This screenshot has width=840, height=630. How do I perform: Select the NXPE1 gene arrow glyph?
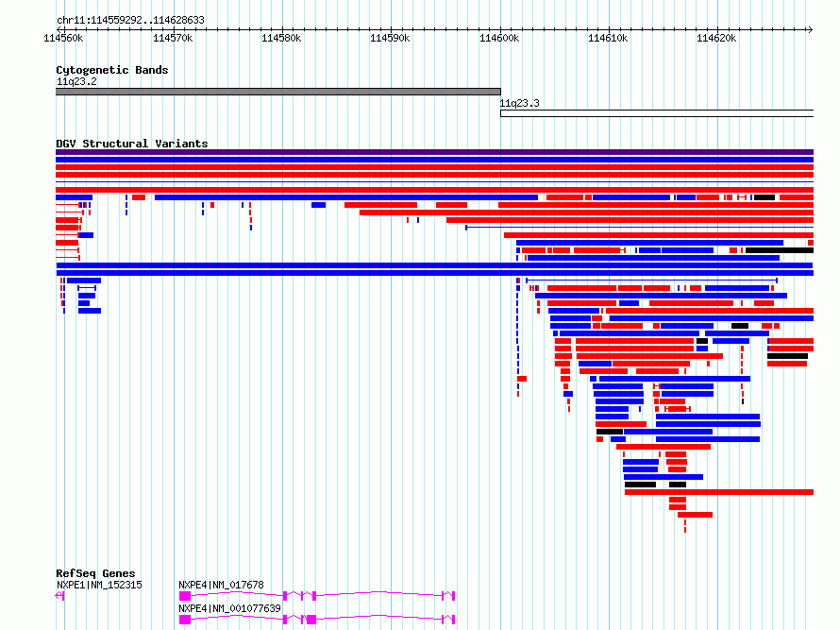pyautogui.click(x=60, y=596)
